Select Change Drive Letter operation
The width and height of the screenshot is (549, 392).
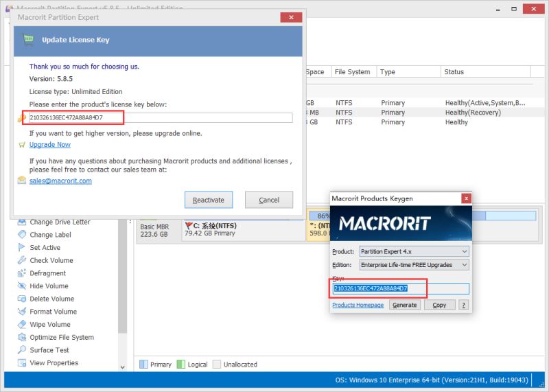pyautogui.click(x=60, y=222)
